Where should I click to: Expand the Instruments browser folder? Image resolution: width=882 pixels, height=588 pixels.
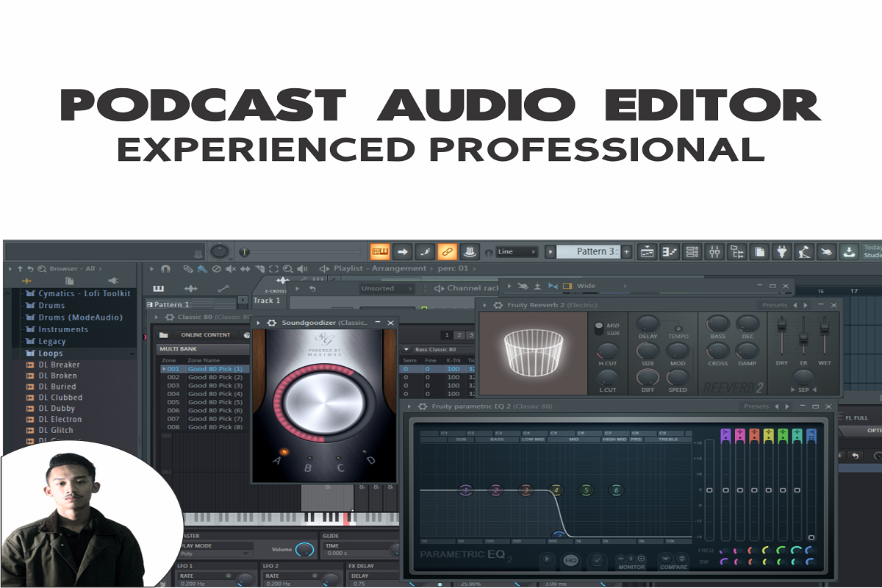[x=62, y=329]
